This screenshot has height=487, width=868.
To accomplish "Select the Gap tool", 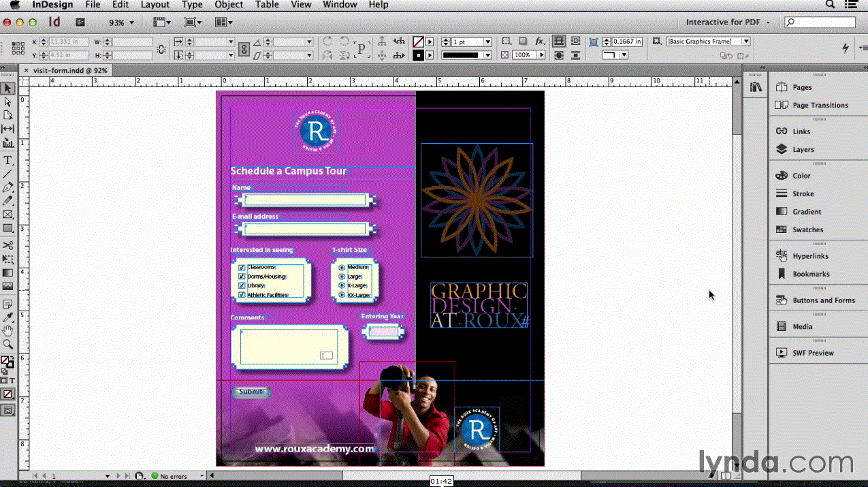I will (x=8, y=129).
